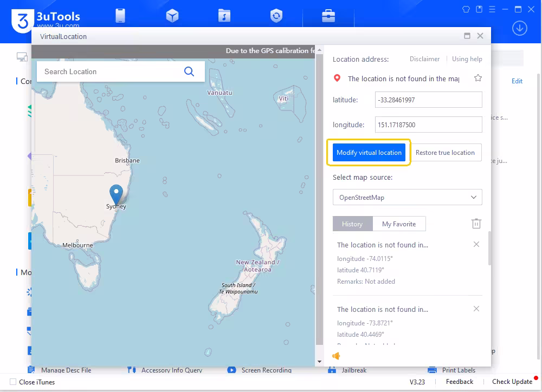Click the red location pin icon
The width and height of the screenshot is (542, 392).
click(337, 79)
